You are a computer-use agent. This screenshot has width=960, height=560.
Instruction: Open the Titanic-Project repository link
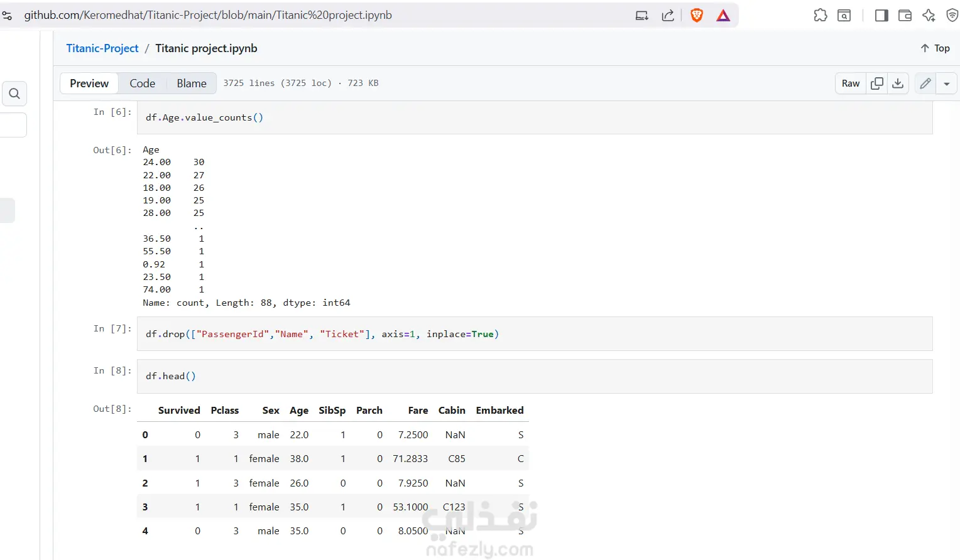pos(102,48)
